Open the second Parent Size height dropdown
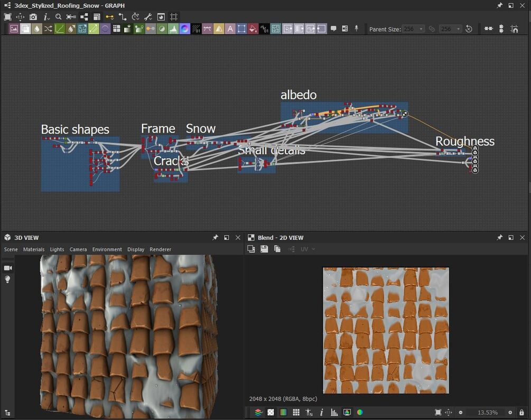This screenshot has width=531, height=420. coord(450,29)
